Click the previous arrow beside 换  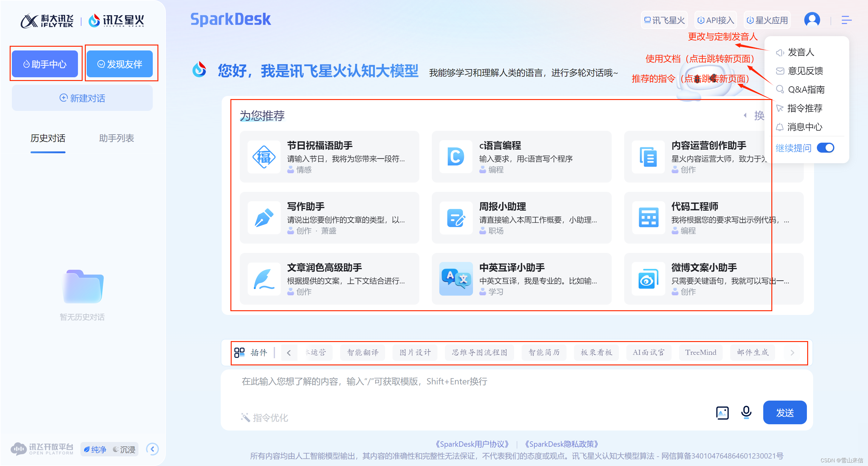(x=745, y=116)
